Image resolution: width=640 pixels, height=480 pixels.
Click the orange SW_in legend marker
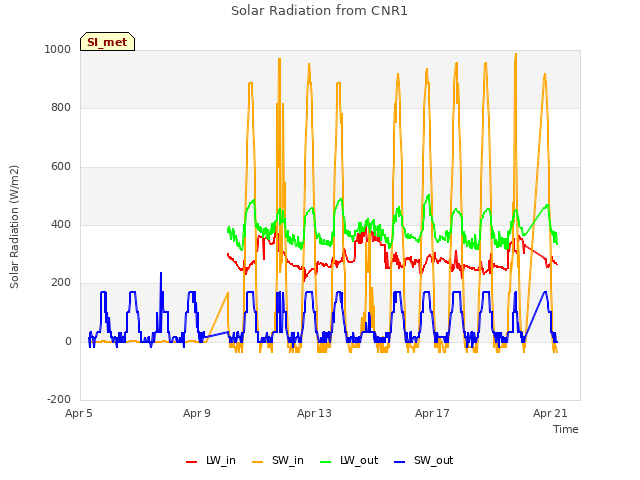(x=258, y=462)
